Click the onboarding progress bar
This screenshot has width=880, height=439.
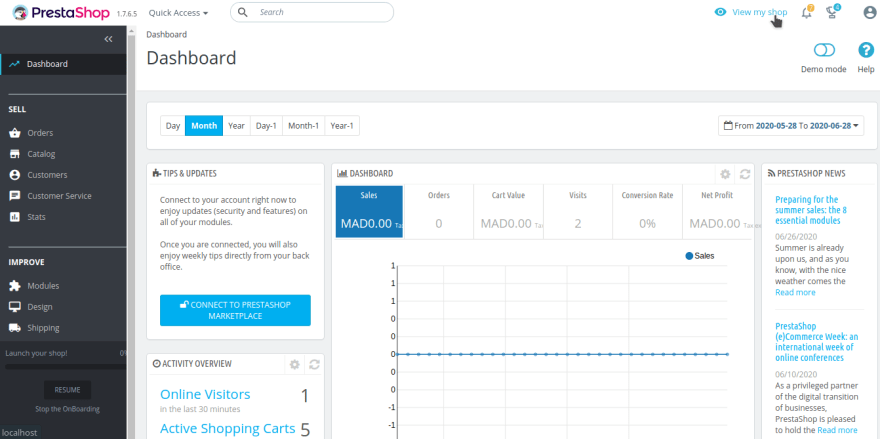click(62, 367)
